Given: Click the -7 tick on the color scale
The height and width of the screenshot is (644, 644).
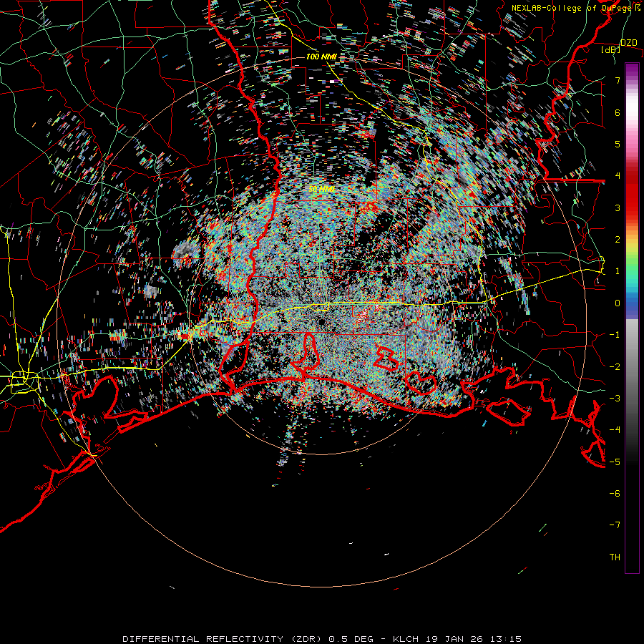Looking at the screenshot, I should click(615, 525).
